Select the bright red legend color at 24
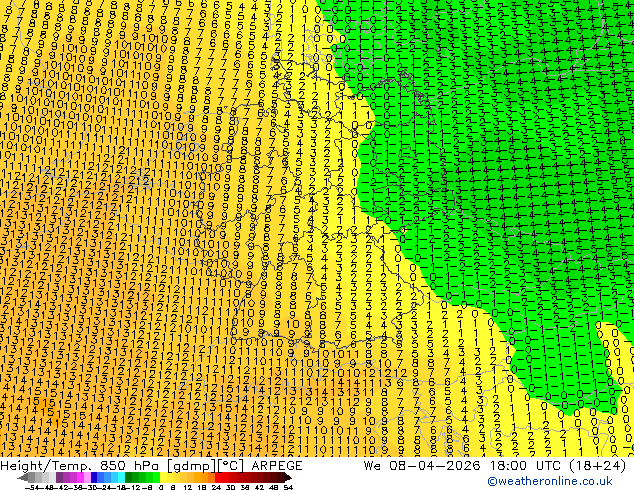The height and width of the screenshot is (490, 634). (218, 477)
